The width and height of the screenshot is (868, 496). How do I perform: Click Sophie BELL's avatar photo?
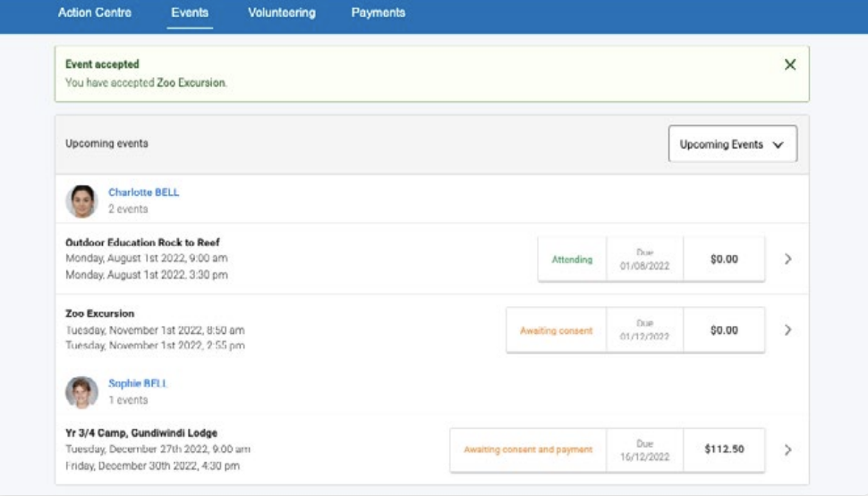pyautogui.click(x=81, y=392)
